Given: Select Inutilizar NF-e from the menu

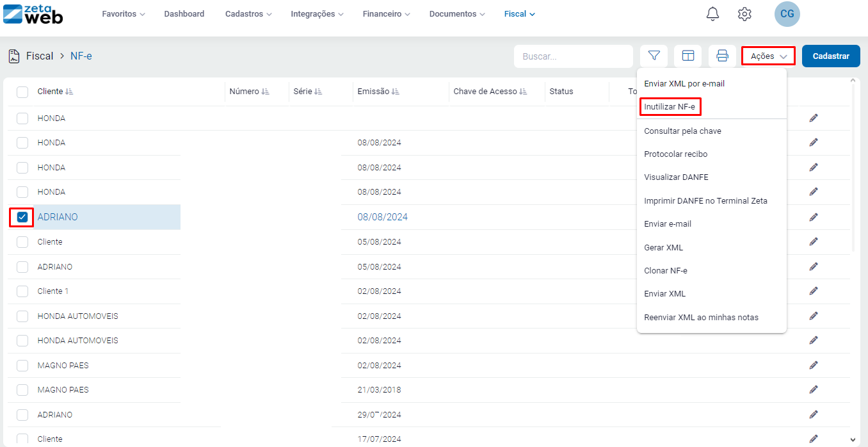Looking at the screenshot, I should pos(670,107).
